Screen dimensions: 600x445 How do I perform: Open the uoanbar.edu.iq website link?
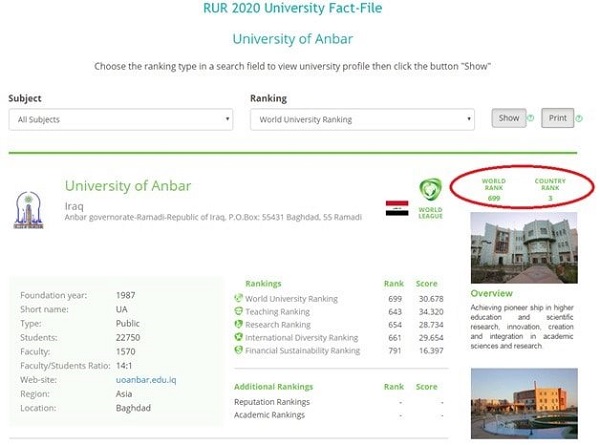coord(146,380)
